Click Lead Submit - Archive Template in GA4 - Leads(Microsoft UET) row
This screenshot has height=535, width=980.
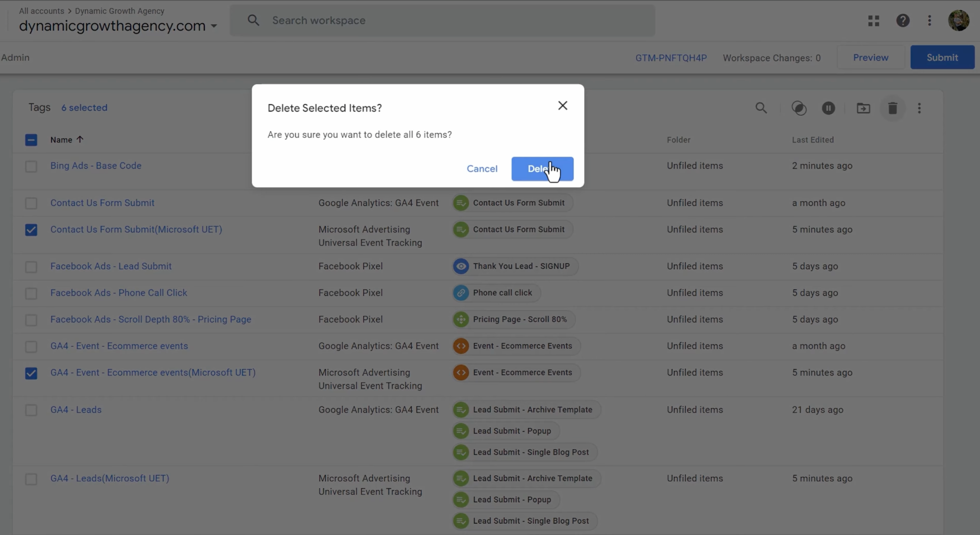click(526, 479)
